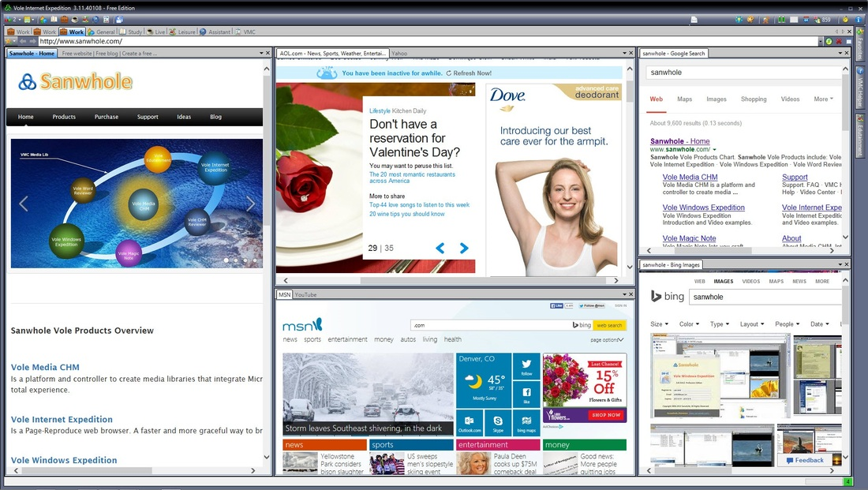Click the open book icon in top toolbar
Image resolution: width=868 pixels, height=490 pixels.
coord(54,20)
